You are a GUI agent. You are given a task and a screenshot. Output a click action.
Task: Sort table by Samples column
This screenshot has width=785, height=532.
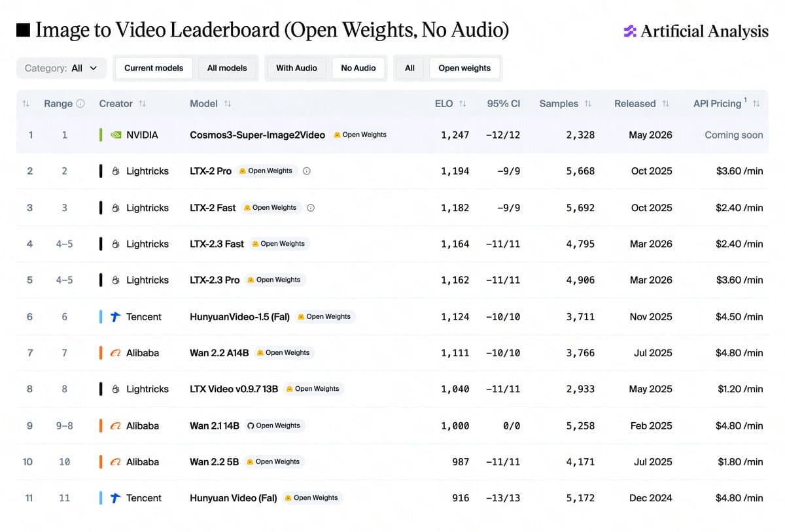point(588,104)
